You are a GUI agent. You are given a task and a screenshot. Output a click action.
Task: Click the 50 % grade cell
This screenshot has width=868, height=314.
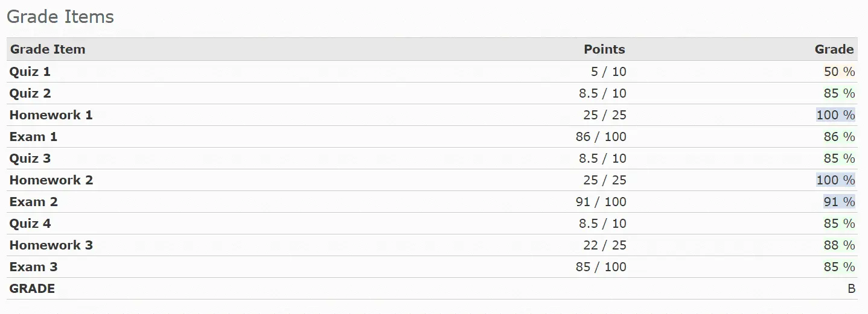(x=839, y=72)
